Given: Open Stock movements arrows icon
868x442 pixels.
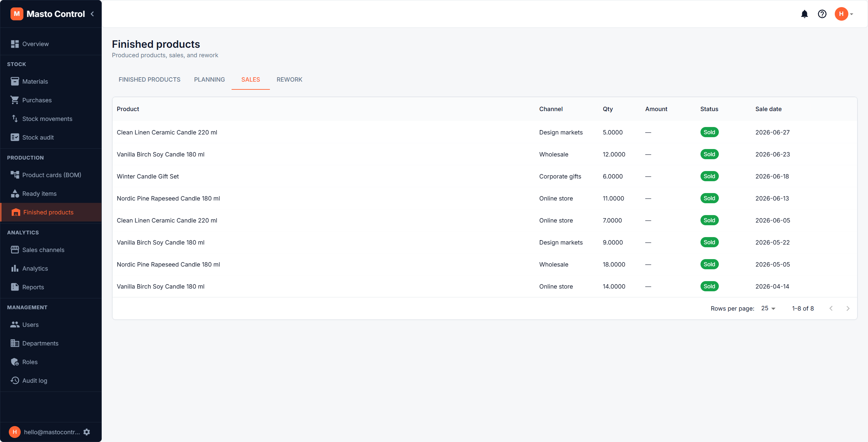Looking at the screenshot, I should tap(15, 119).
